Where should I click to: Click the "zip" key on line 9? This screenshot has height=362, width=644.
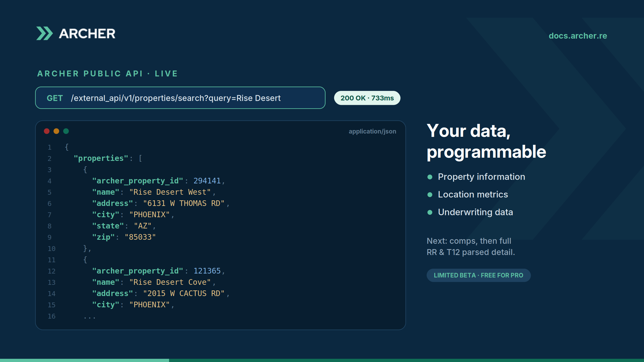103,237
